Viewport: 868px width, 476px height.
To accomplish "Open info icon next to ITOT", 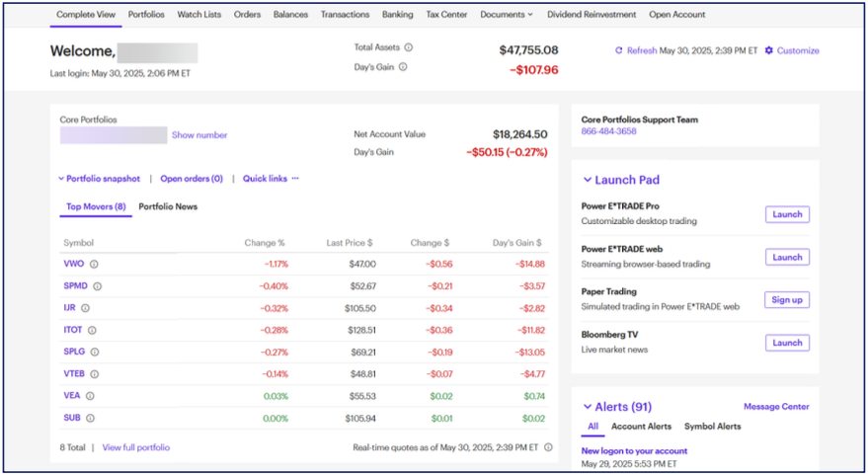I will (x=92, y=330).
